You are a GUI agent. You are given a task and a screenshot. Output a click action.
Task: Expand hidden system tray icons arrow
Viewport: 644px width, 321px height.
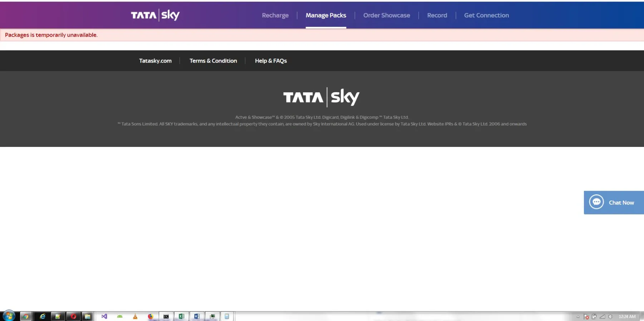(x=578, y=317)
